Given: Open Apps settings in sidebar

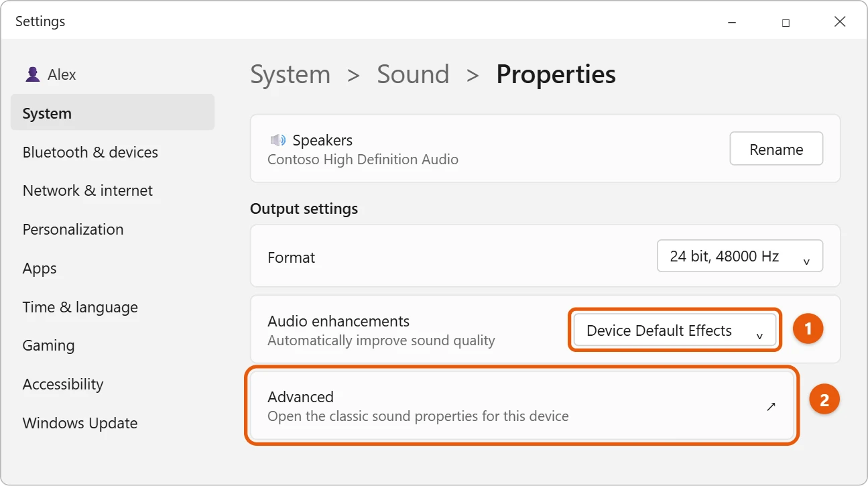Looking at the screenshot, I should pos(40,268).
